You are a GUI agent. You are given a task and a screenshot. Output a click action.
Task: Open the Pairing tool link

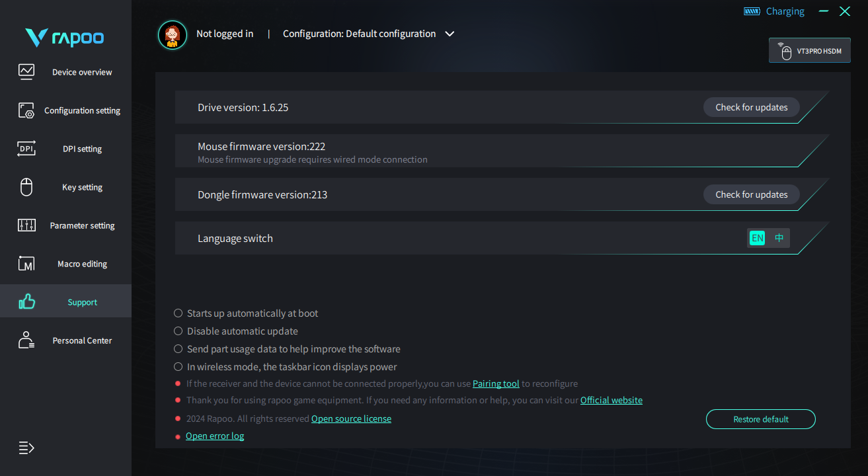click(x=496, y=383)
